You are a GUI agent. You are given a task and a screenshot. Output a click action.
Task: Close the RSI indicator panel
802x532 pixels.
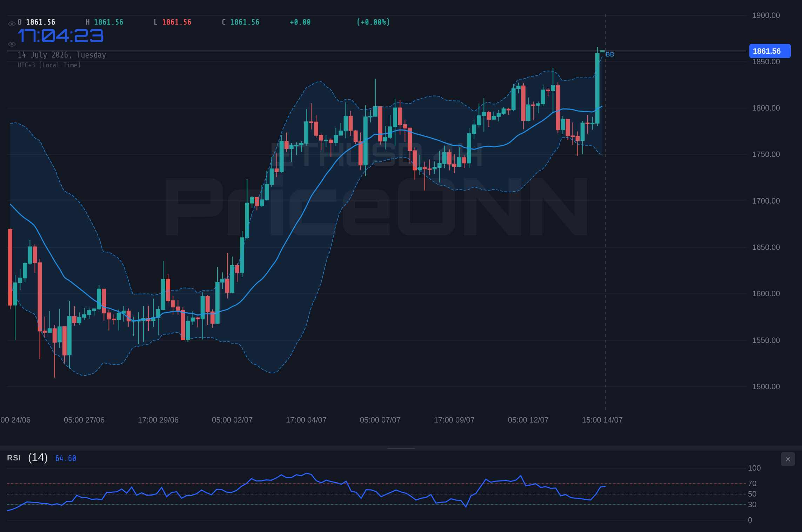(x=788, y=459)
